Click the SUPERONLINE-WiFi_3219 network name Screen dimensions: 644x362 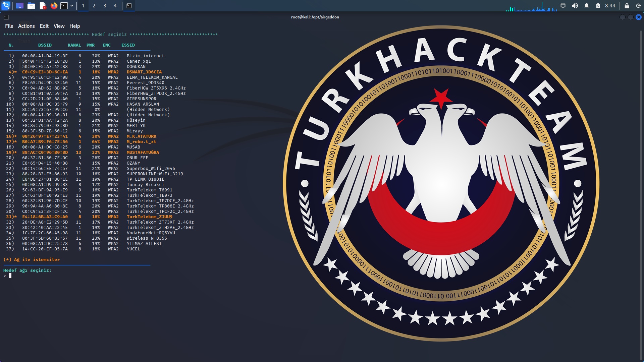tap(155, 174)
